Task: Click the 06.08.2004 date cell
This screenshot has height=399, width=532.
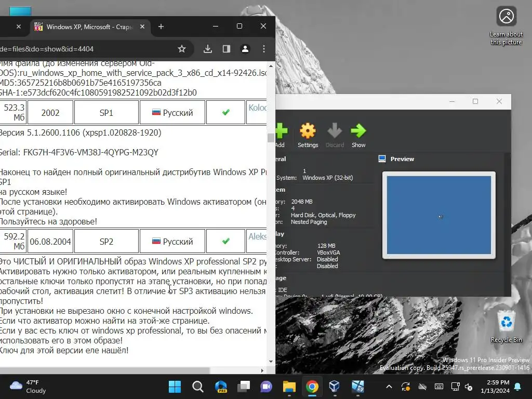Action: click(50, 241)
